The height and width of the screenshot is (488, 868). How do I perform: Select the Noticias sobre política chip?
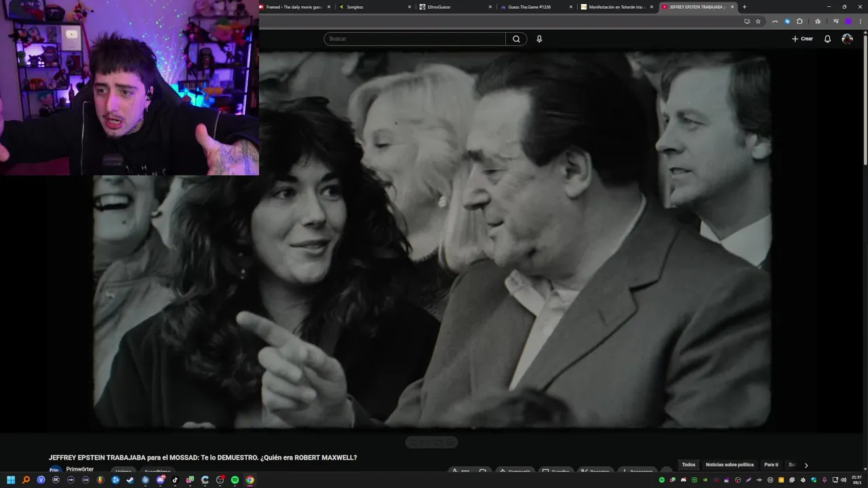click(x=730, y=465)
